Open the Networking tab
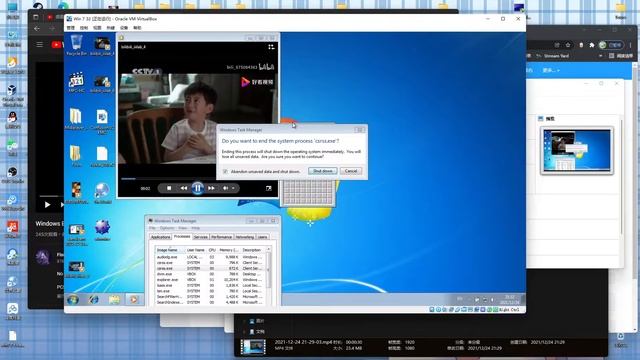The image size is (640, 360). click(245, 237)
